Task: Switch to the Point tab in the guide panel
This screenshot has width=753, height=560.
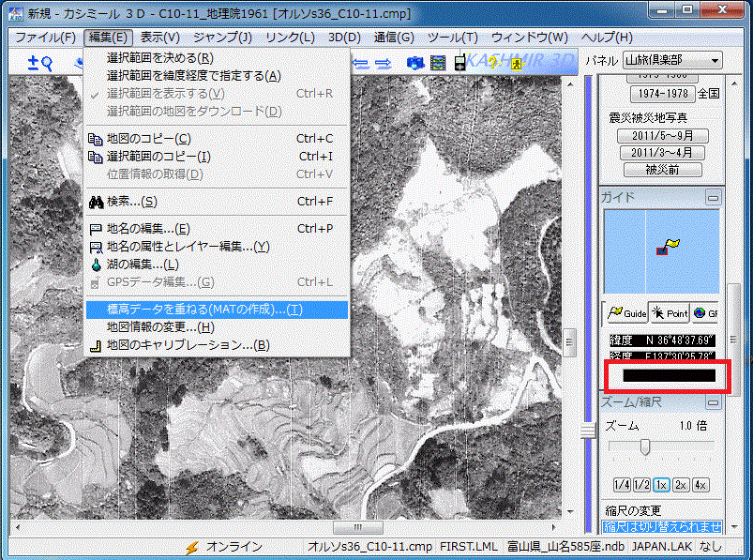Action: (669, 312)
